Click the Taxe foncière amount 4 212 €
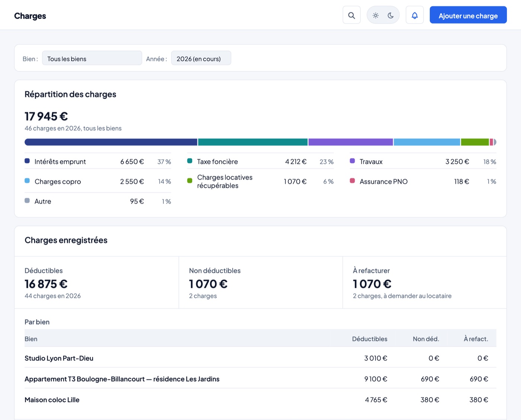The width and height of the screenshot is (521, 420). [x=296, y=162]
